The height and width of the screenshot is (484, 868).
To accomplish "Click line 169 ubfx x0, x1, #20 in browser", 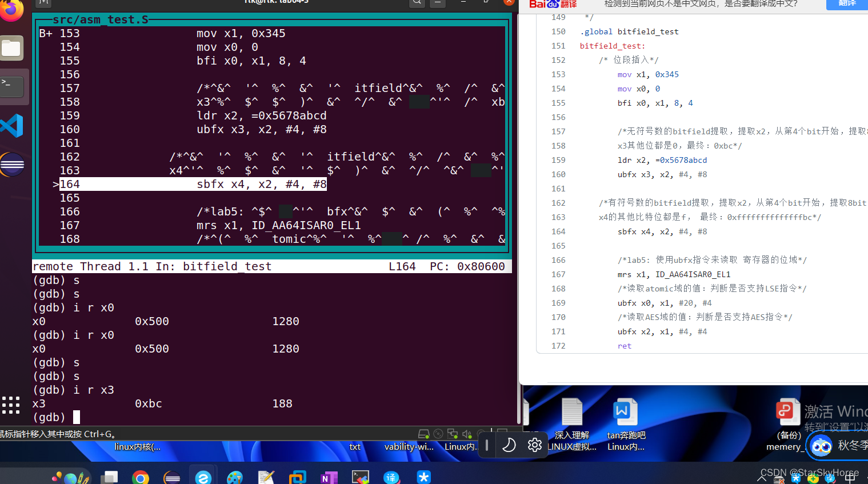I will (x=665, y=303).
